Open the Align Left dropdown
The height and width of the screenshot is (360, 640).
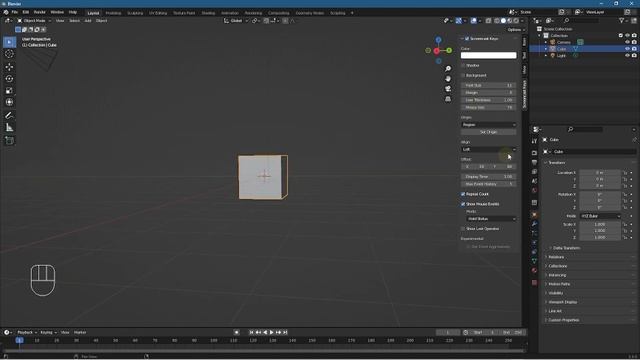[489, 149]
